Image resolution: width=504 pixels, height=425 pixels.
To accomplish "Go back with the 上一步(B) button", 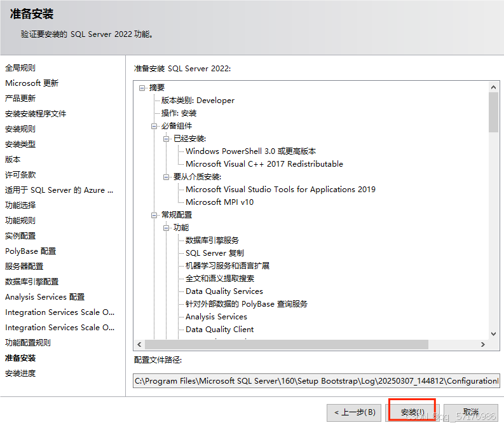I will pos(354,412).
